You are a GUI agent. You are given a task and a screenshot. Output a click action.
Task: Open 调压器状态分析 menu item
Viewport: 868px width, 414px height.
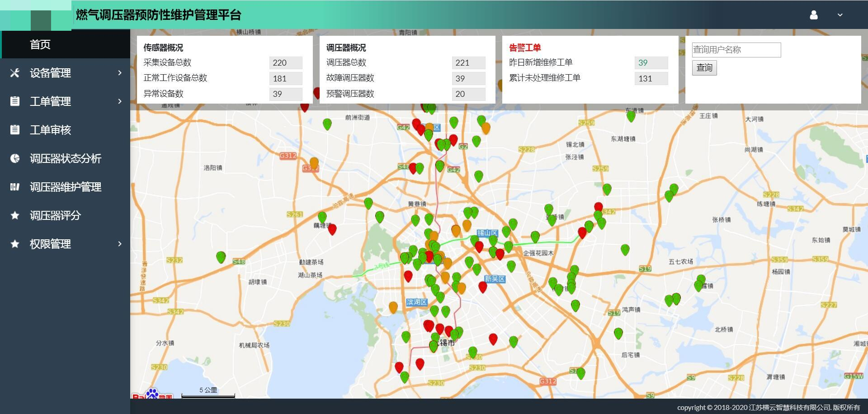click(x=65, y=158)
